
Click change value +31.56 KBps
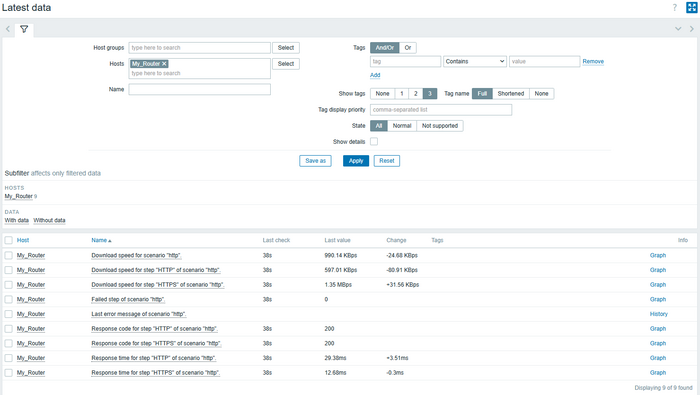coord(403,285)
